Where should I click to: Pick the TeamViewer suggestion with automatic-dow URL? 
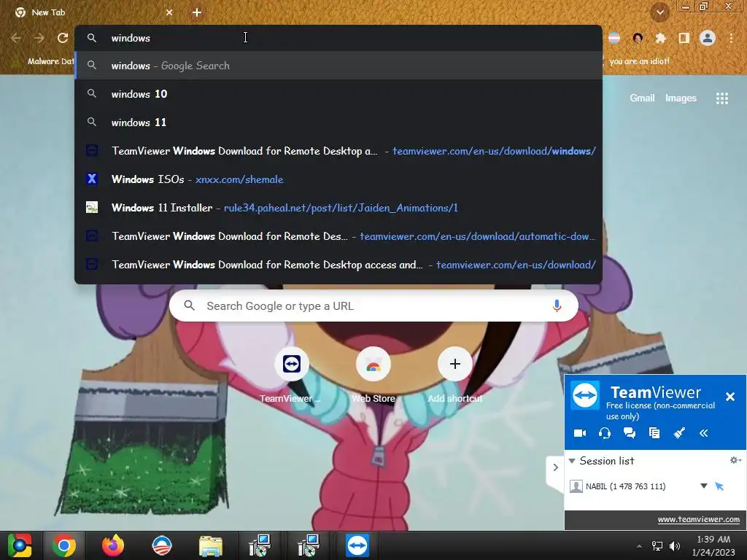(x=338, y=236)
